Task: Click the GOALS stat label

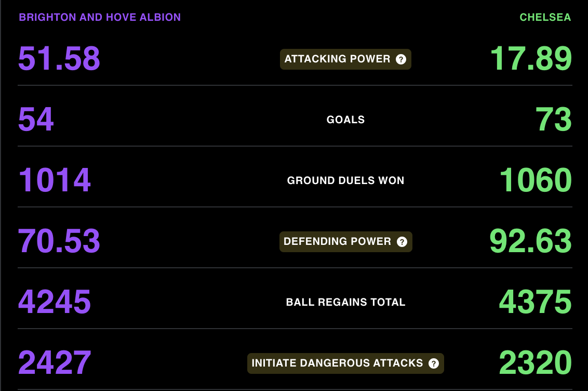Action: [x=345, y=120]
